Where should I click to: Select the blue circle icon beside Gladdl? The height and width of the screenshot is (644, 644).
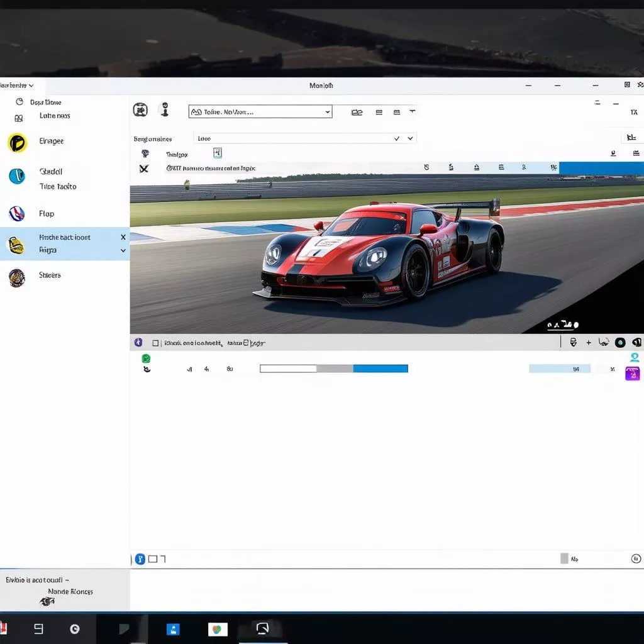pyautogui.click(x=17, y=176)
